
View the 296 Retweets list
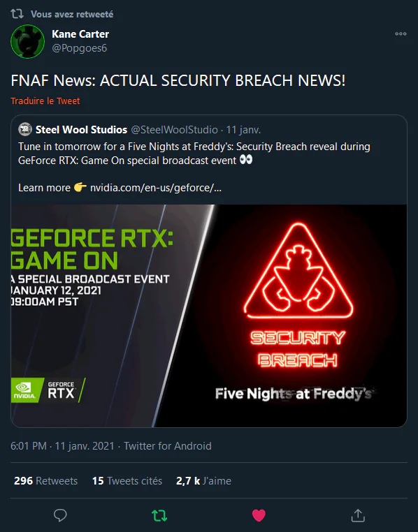pyautogui.click(x=46, y=481)
